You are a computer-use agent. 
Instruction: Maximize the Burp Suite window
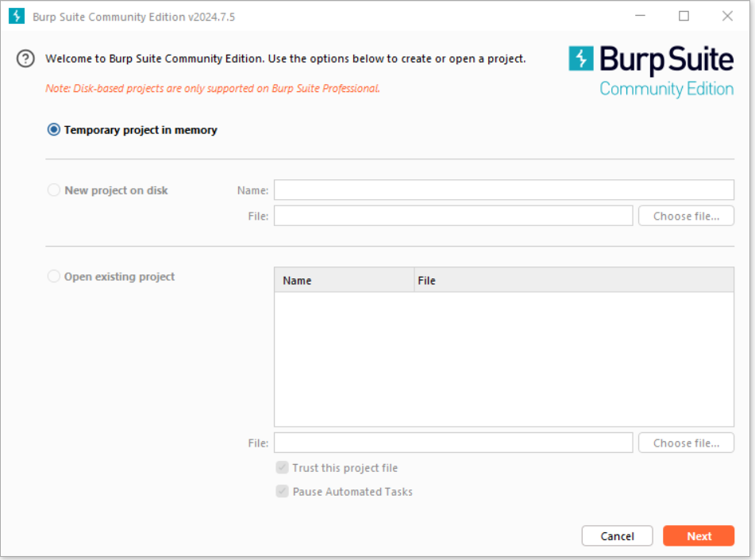point(684,16)
